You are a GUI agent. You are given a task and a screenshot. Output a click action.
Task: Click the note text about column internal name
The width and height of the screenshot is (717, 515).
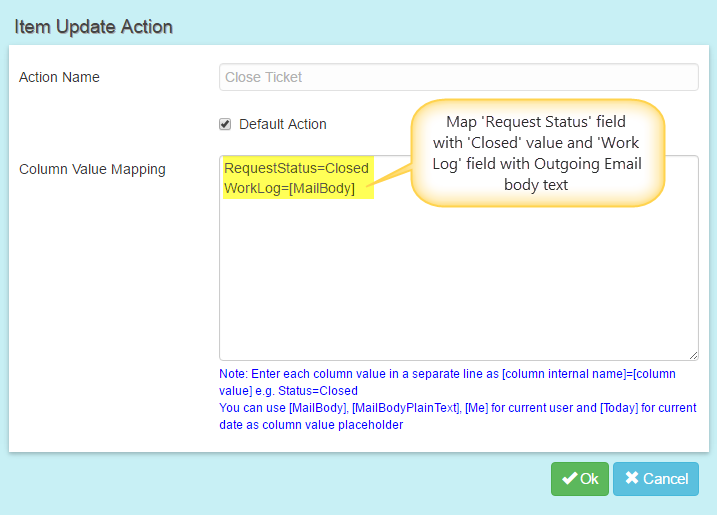pos(447,382)
